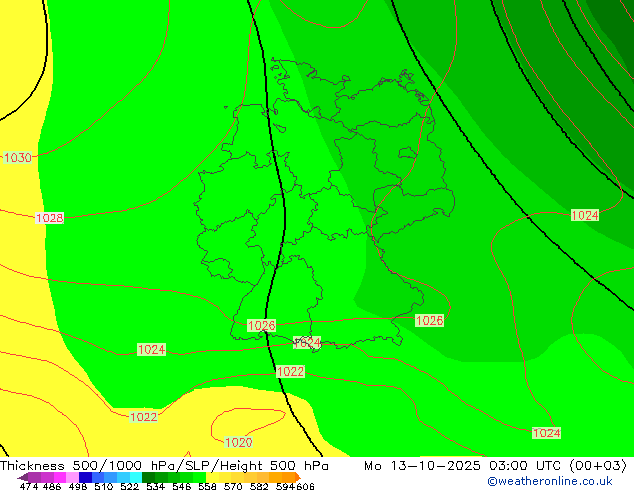Open the weatheronline.co.uk copyright link
Image resolution: width=634 pixels, height=490 pixels.
[x=550, y=481]
